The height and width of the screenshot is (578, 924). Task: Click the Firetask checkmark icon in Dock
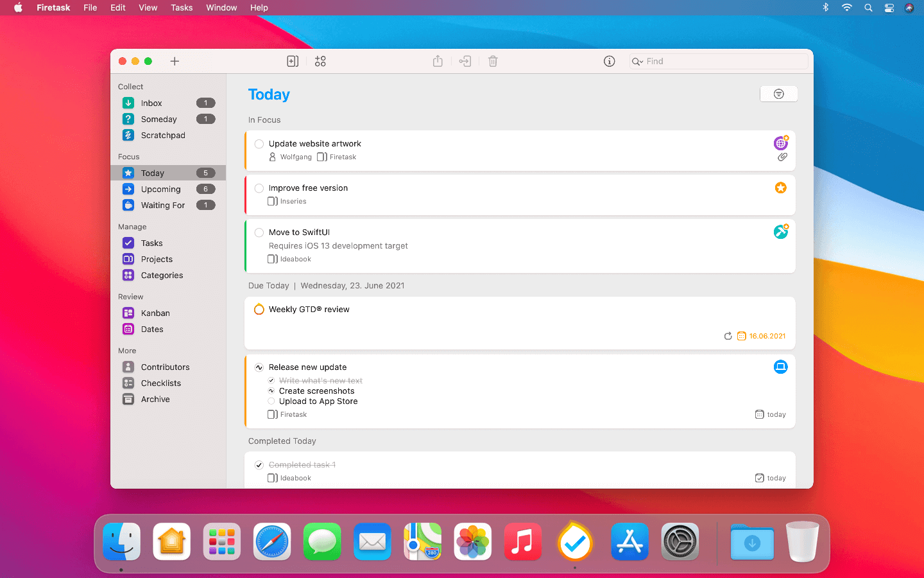coord(575,543)
